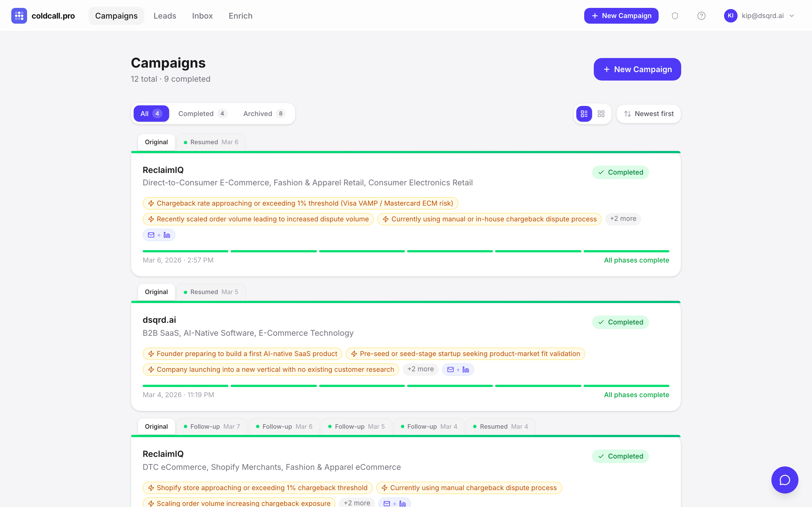Open the help question mark icon

pyautogui.click(x=701, y=15)
